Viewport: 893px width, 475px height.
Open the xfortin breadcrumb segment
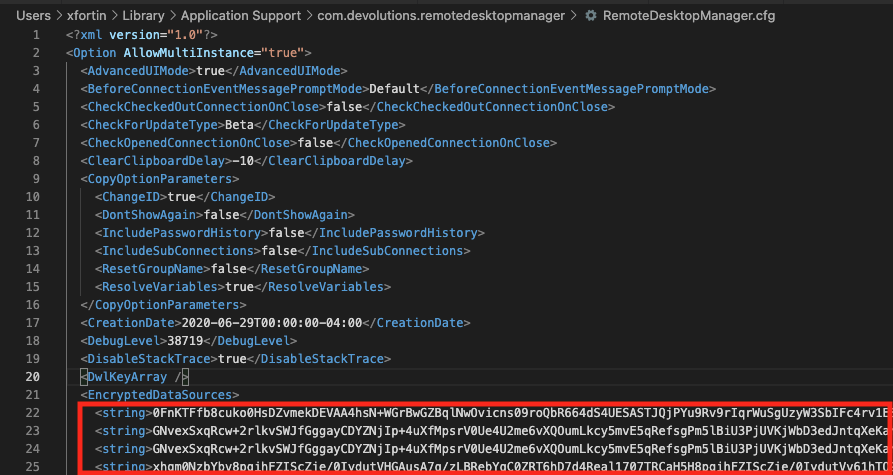86,15
